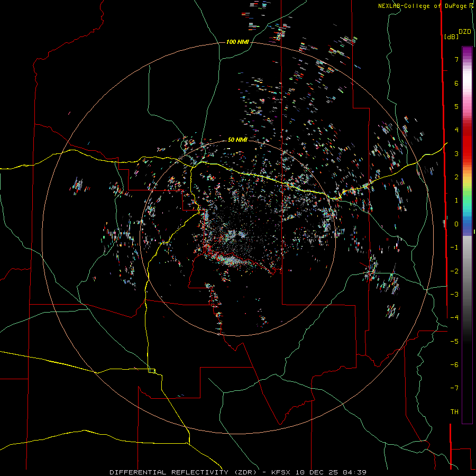476x476 pixels.
Task: Click the '-1' value on the color scale
Action: 454,248
